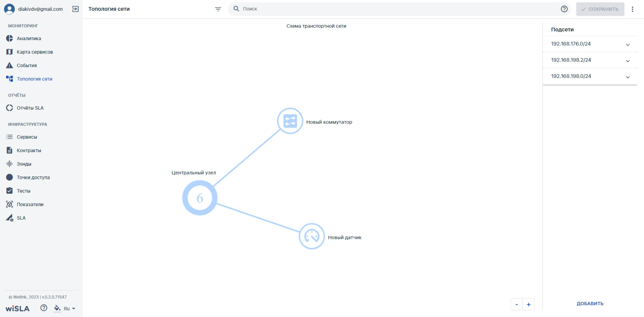
Task: Open the theme paint bucket icon
Action: point(57,308)
